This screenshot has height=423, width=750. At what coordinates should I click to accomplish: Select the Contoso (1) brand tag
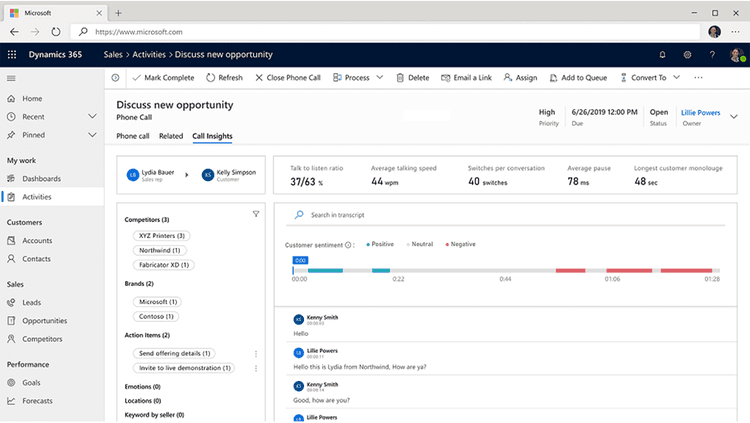[x=156, y=317]
